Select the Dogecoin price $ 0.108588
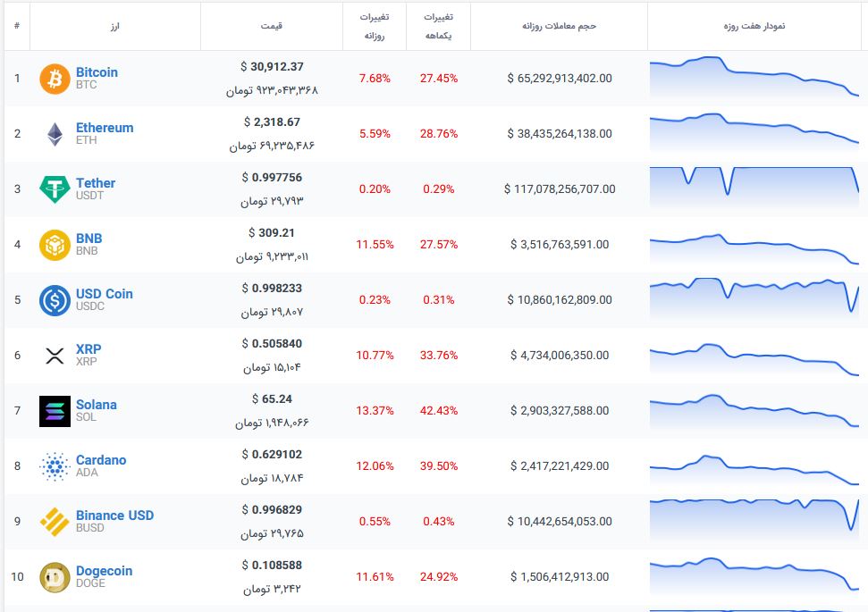 click(x=272, y=565)
